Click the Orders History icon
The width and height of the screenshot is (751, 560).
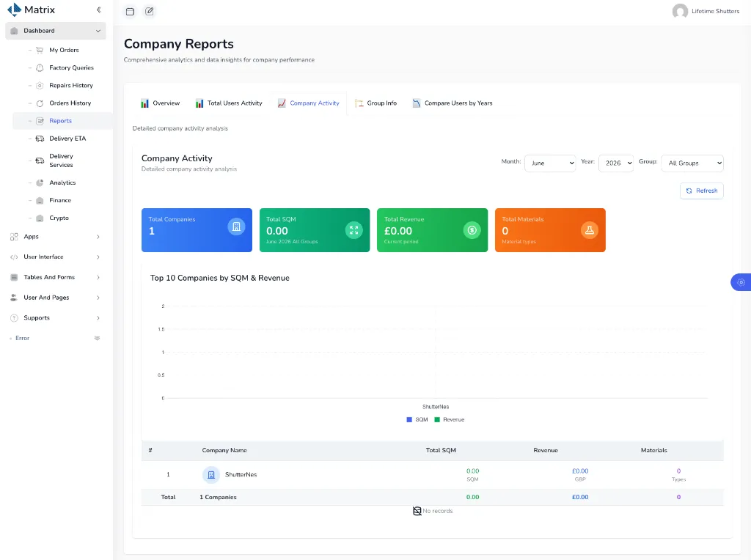(40, 103)
